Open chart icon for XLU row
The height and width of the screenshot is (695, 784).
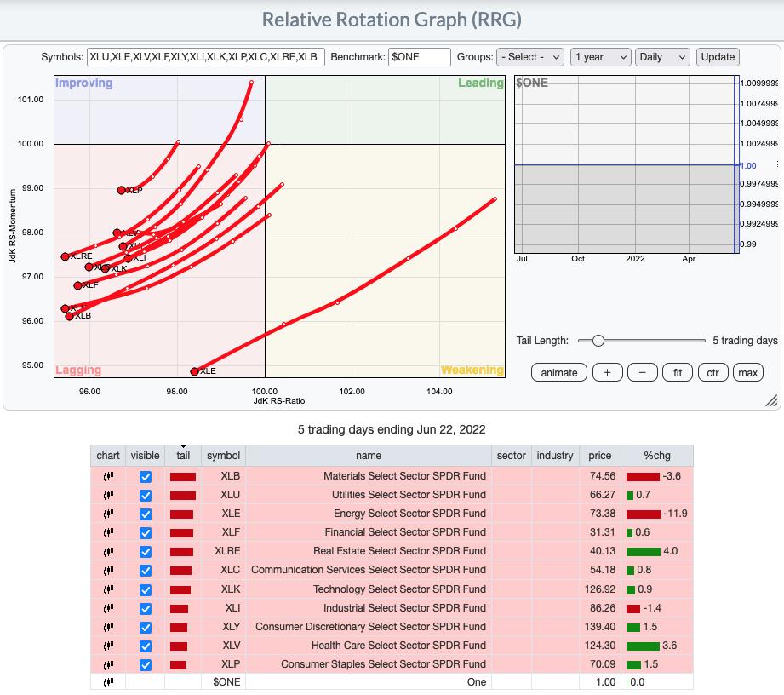click(x=108, y=496)
